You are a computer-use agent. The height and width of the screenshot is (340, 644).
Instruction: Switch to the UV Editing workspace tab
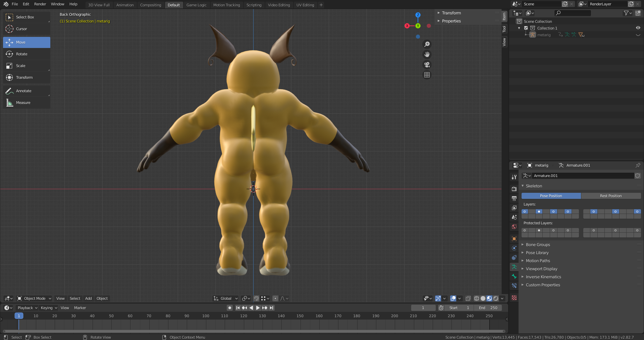[305, 5]
